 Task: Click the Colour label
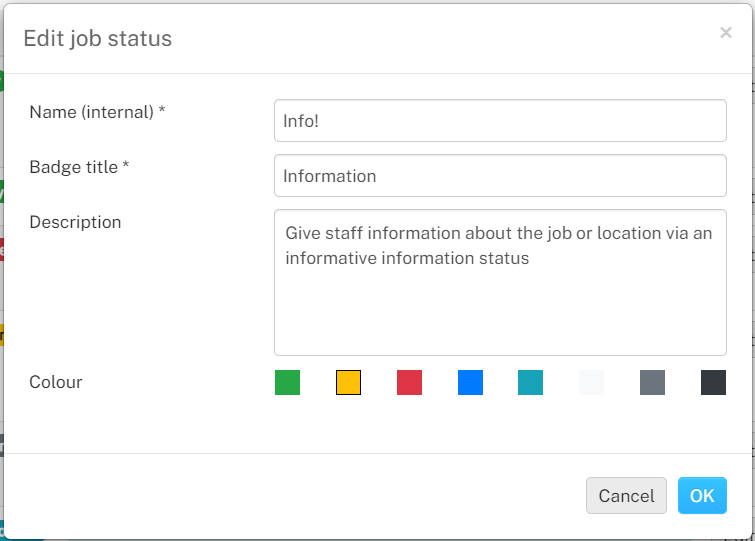[56, 382]
